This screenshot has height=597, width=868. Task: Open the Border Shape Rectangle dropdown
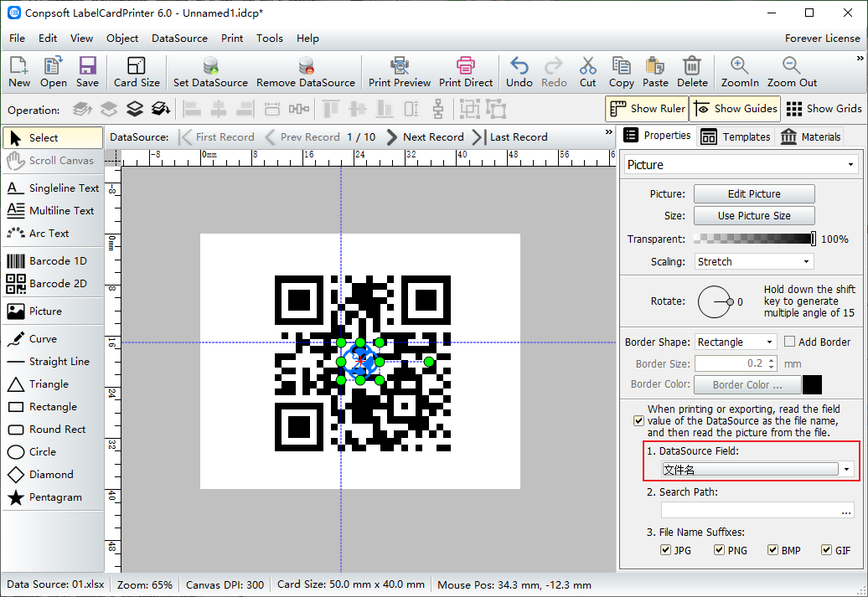pyautogui.click(x=736, y=342)
